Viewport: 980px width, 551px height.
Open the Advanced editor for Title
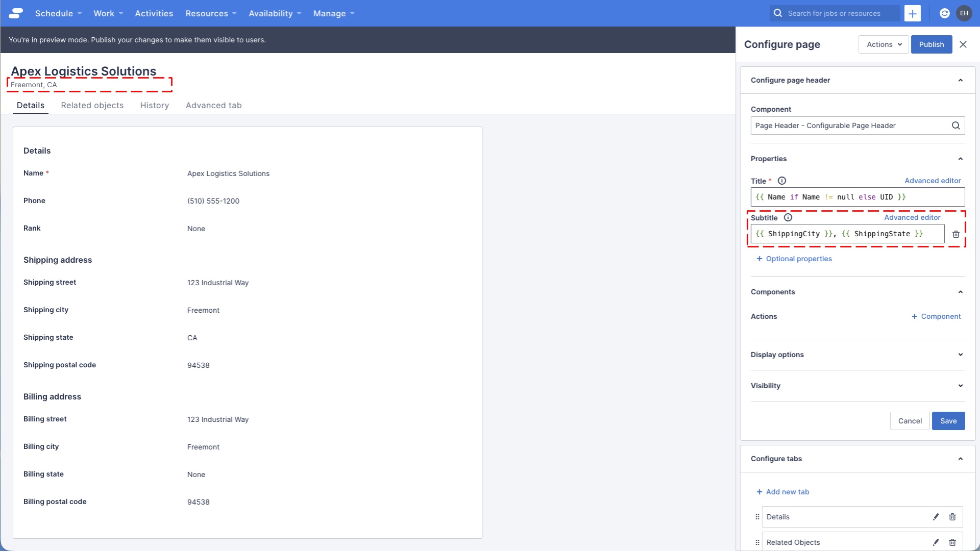click(x=933, y=181)
